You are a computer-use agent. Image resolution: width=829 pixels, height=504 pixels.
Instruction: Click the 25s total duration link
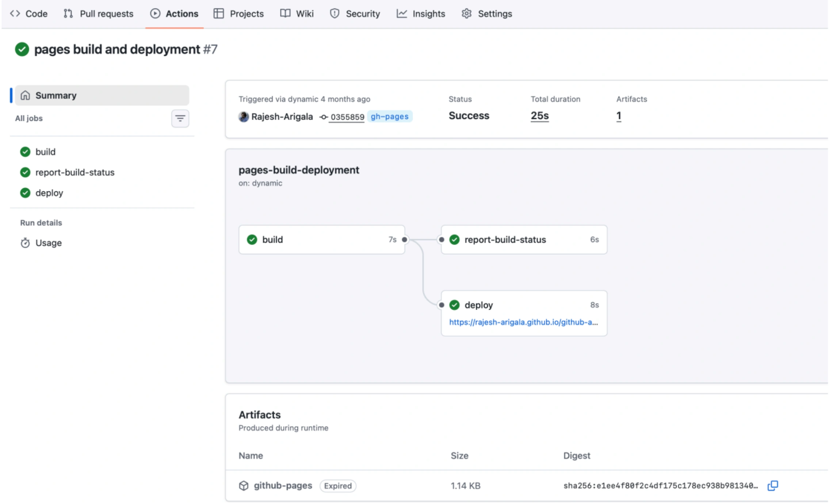539,116
